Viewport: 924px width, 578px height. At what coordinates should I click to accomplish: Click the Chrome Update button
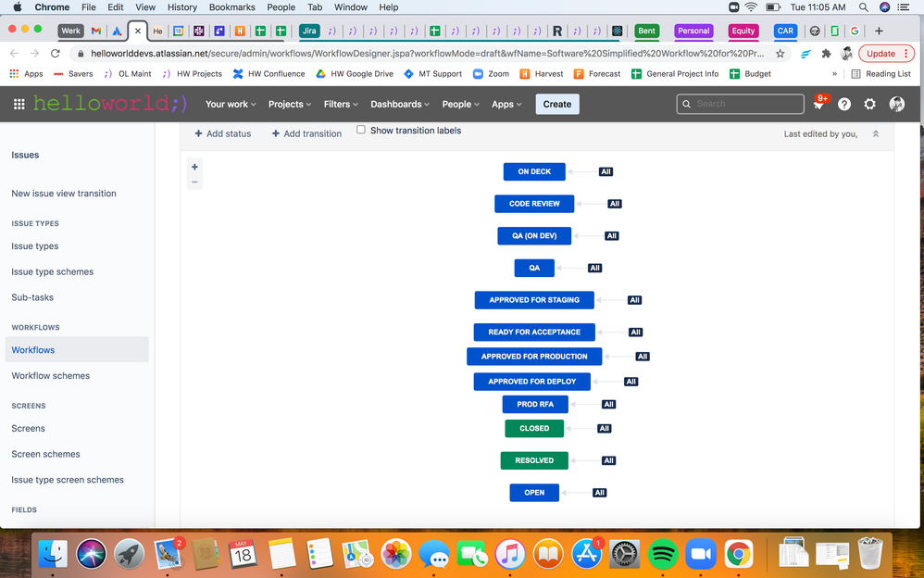pyautogui.click(x=886, y=54)
